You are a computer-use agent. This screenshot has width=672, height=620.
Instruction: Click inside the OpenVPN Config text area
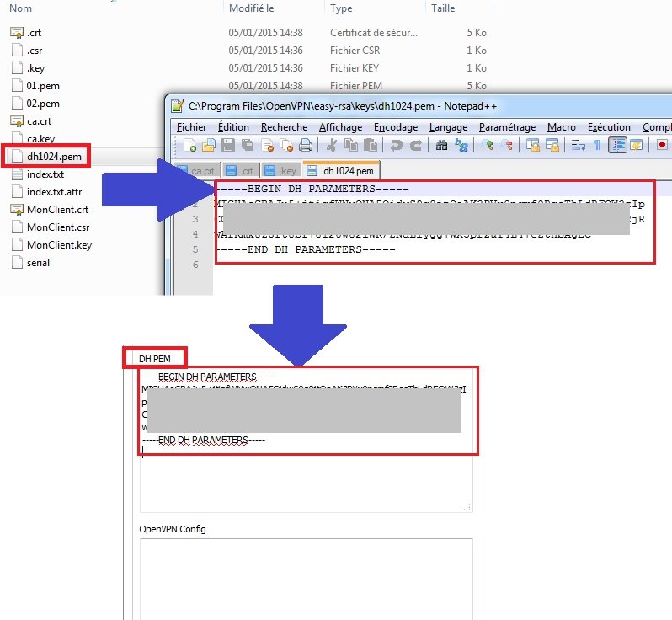tap(306, 577)
